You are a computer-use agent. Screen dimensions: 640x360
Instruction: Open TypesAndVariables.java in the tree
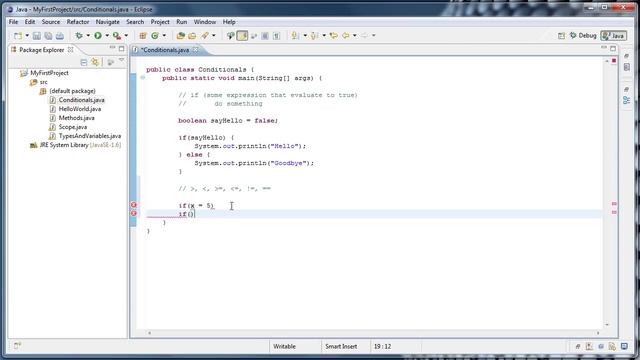coord(90,136)
